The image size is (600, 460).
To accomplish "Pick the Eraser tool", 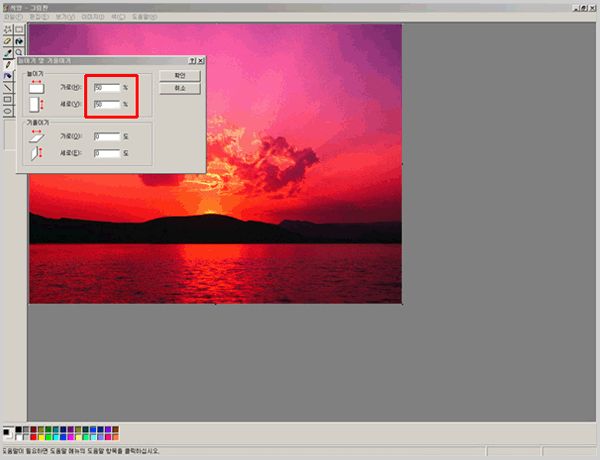I will [8, 41].
